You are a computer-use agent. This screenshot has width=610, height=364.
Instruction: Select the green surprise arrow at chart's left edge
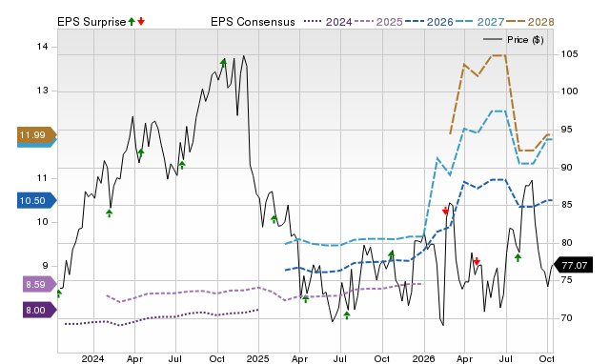click(59, 293)
